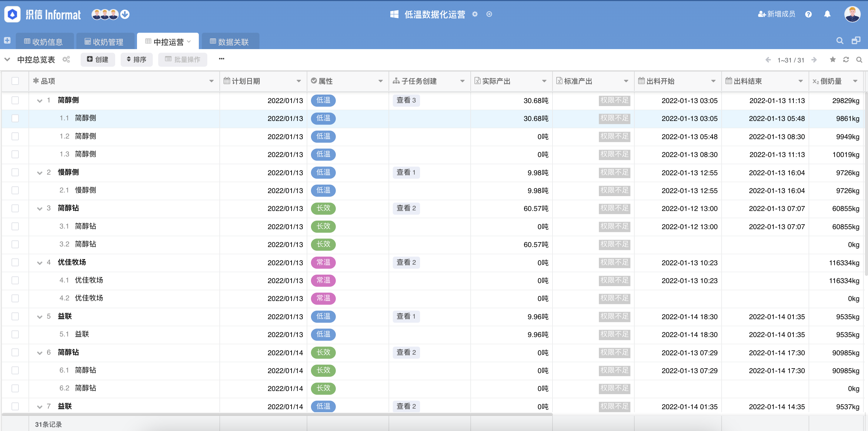Click the 实际产出 column formula icon

[477, 81]
